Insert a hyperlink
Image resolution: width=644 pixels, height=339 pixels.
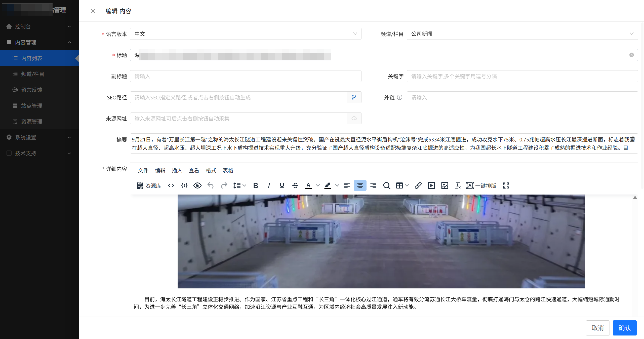tap(418, 186)
